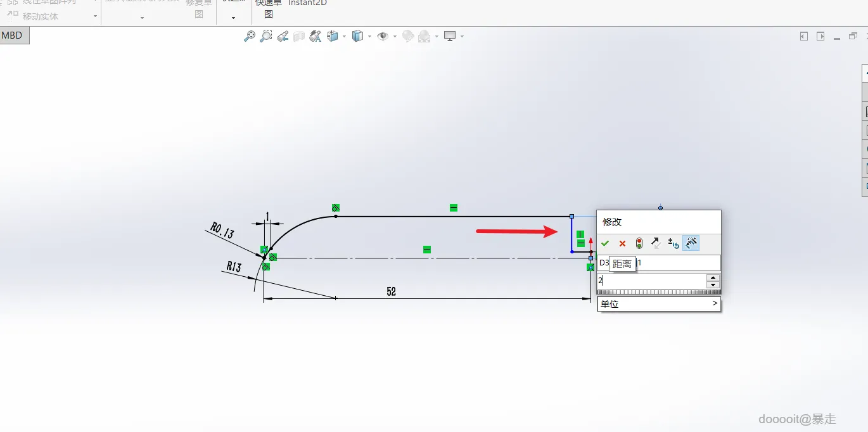This screenshot has height=432, width=868.
Task: Expand the Apply Scene dropdown arrow
Action: [x=437, y=37]
